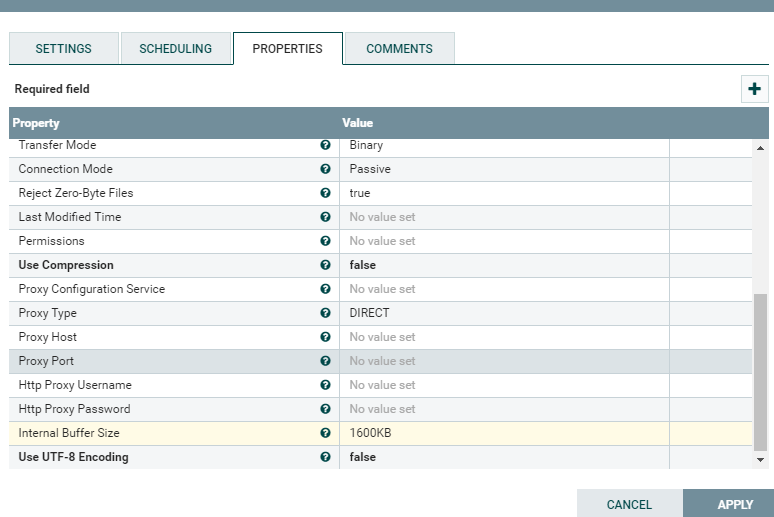Go to the Comments tab
This screenshot has height=517, width=774.
(x=399, y=49)
